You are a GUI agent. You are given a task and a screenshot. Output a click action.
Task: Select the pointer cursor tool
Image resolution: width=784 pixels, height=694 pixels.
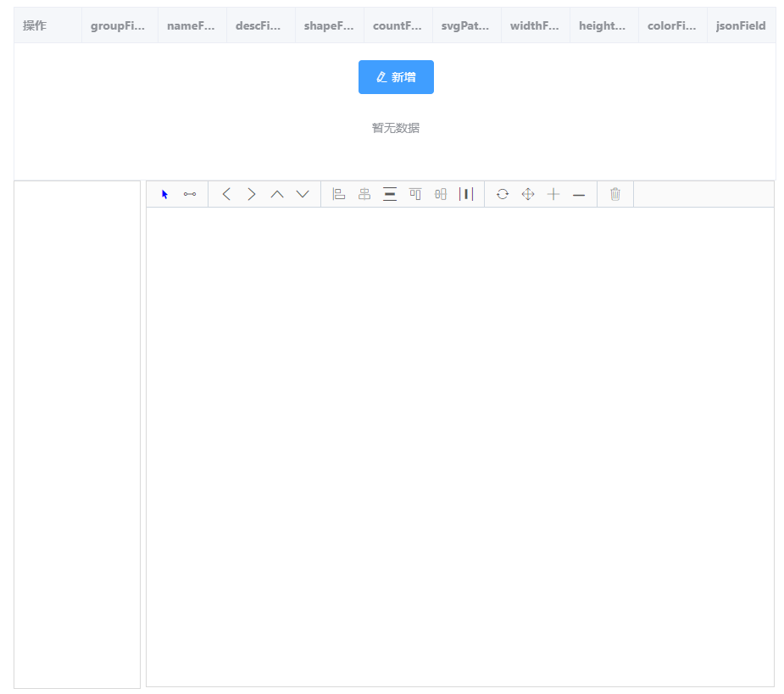[165, 194]
